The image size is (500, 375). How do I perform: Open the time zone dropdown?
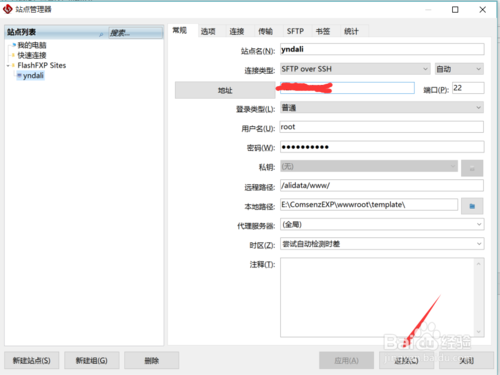coord(382,244)
